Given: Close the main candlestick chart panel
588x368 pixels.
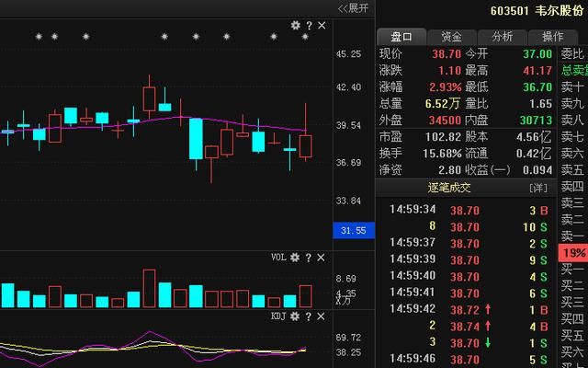Looking at the screenshot, I should (x=322, y=26).
